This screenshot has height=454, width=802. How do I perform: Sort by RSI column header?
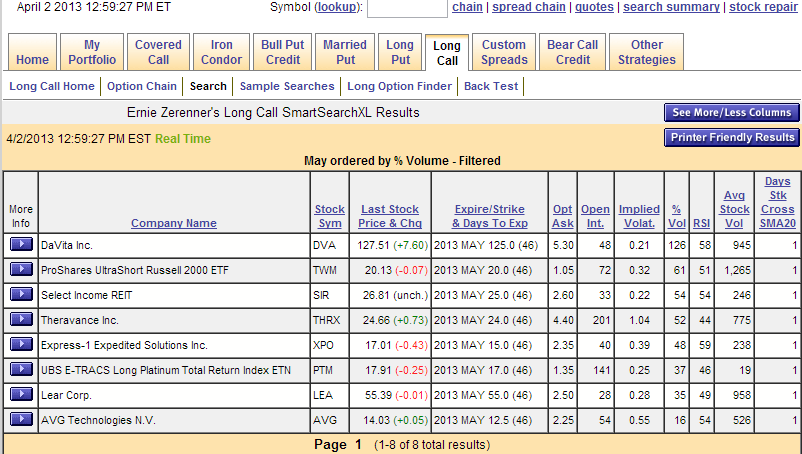(x=701, y=223)
